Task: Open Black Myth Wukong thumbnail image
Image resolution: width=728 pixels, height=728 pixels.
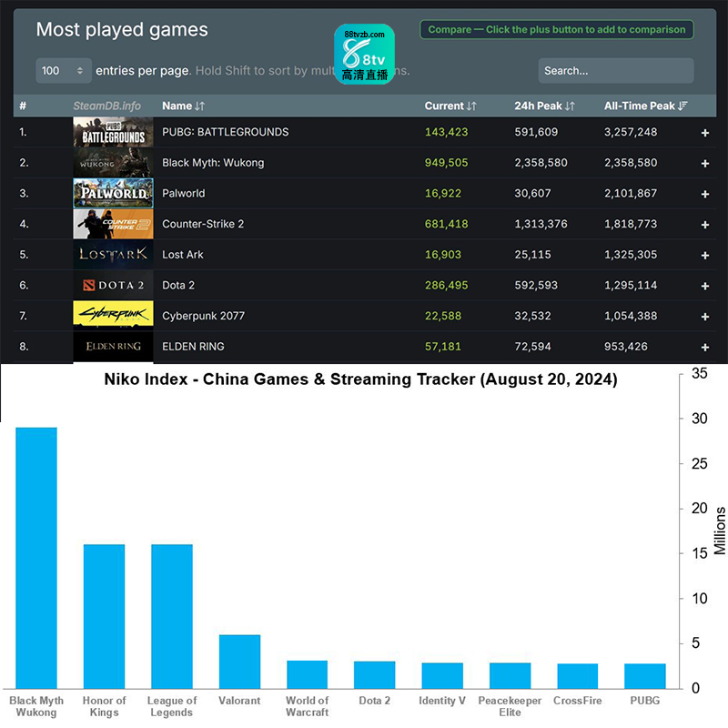Action: [x=113, y=163]
